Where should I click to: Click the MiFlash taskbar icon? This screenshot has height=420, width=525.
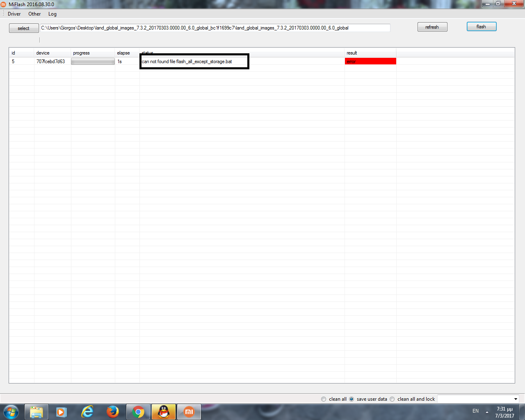(189, 412)
